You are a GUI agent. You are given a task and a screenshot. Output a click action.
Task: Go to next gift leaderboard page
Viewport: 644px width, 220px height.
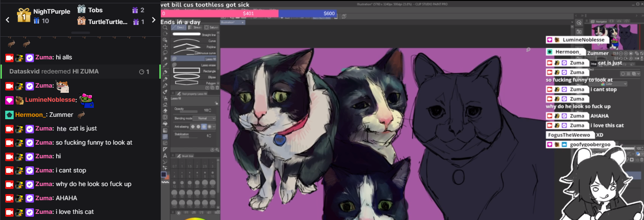(x=154, y=20)
